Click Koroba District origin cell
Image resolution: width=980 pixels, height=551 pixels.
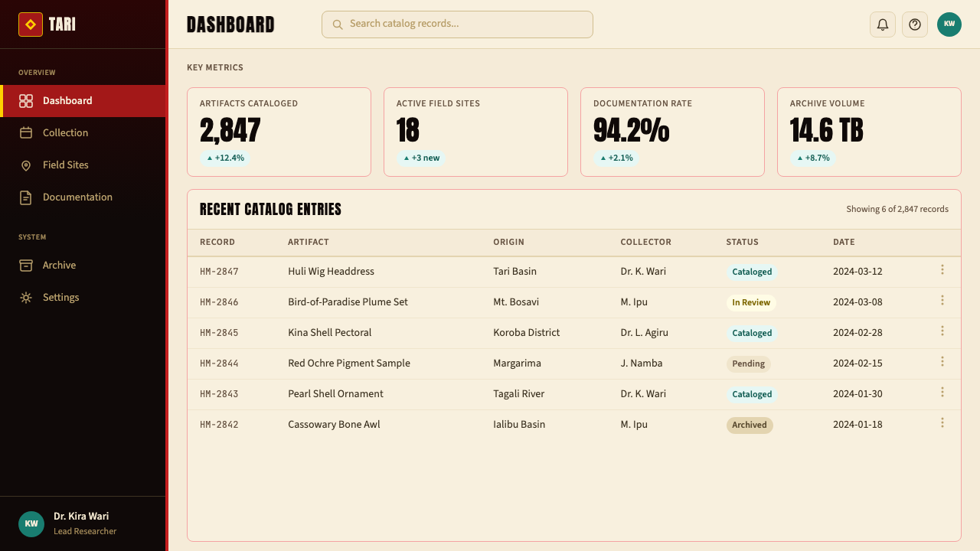527,333
